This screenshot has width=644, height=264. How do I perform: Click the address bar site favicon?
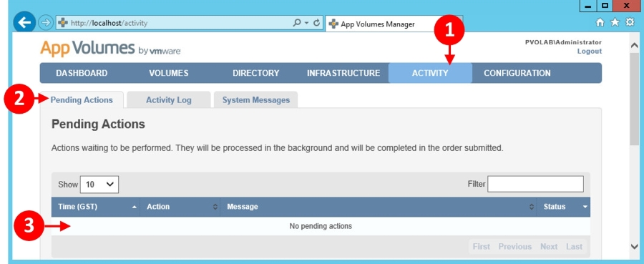(63, 23)
